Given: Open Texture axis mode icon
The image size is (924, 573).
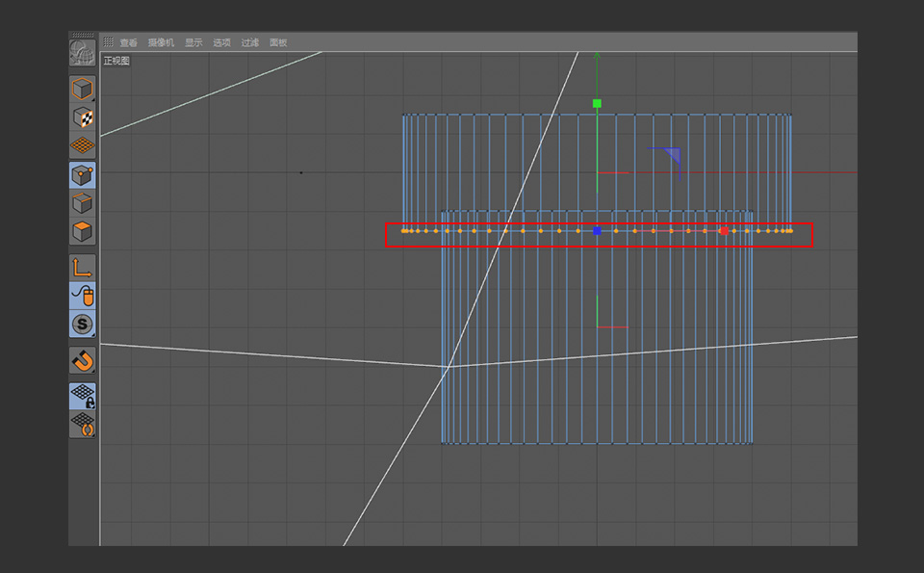Looking at the screenshot, I should (82, 144).
